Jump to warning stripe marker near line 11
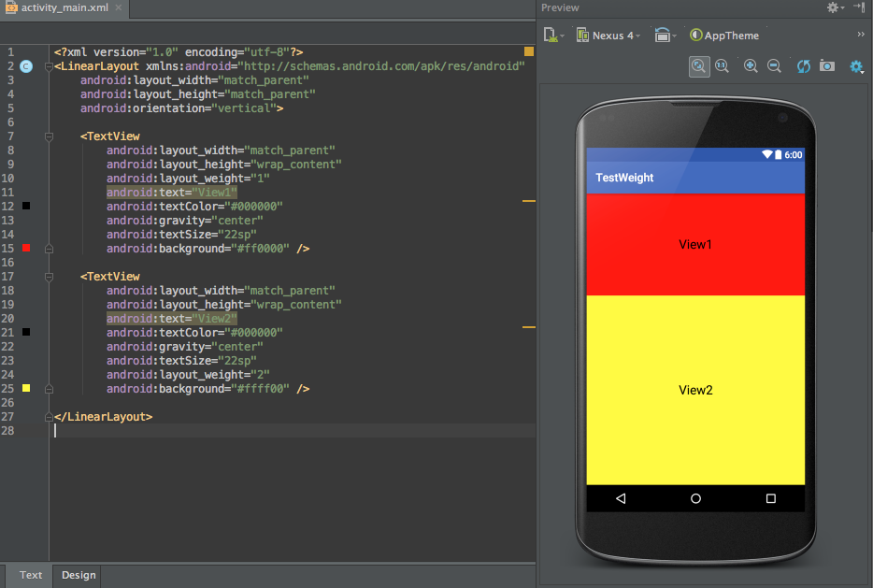Image resolution: width=873 pixels, height=588 pixels. pyautogui.click(x=529, y=200)
